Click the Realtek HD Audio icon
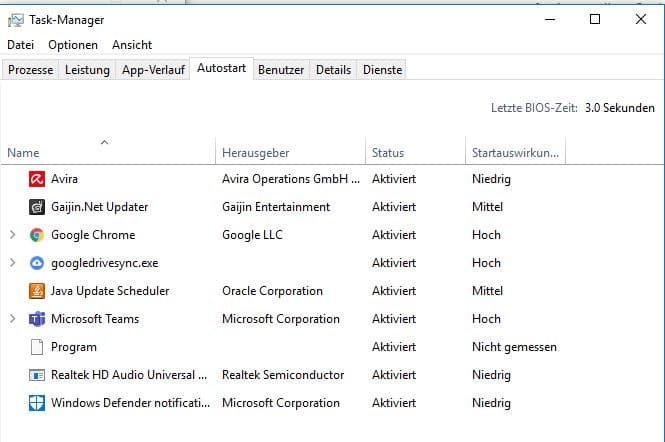665x442 pixels. (37, 375)
